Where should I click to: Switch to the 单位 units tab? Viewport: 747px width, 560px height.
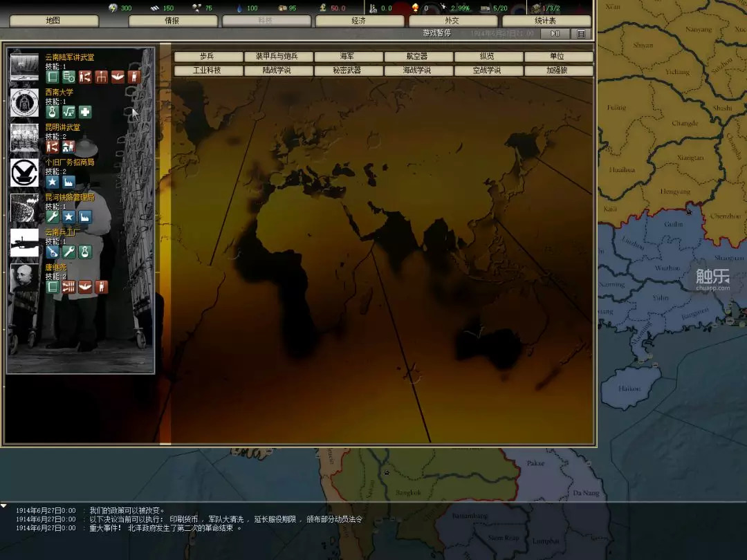click(557, 56)
